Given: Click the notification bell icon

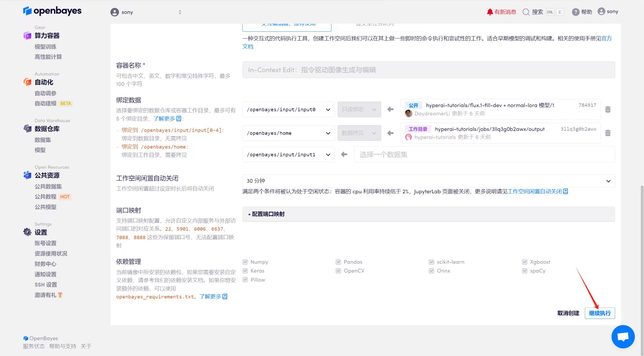Looking at the screenshot, I should point(490,12).
